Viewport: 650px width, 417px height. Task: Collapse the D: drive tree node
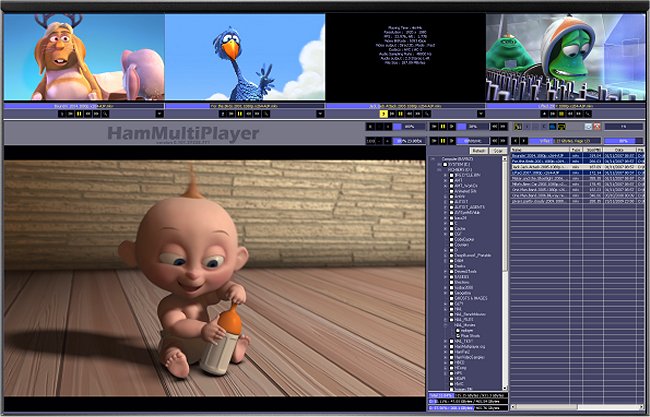(439, 170)
